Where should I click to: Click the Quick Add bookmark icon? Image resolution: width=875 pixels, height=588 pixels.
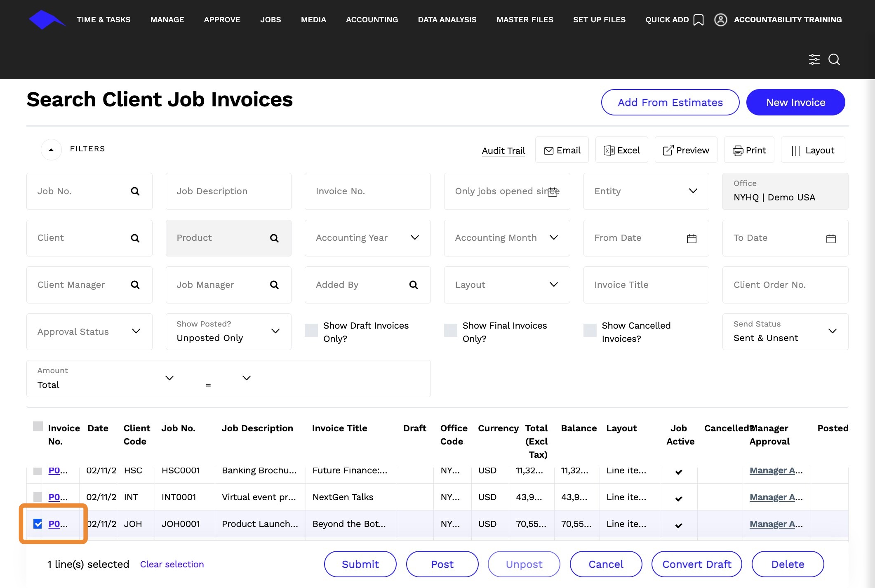pyautogui.click(x=699, y=20)
